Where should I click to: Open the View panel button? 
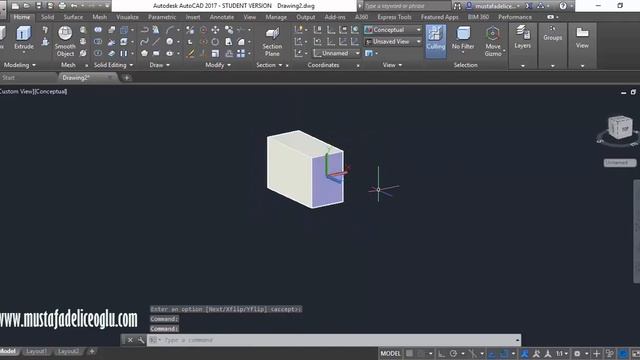tap(582, 38)
